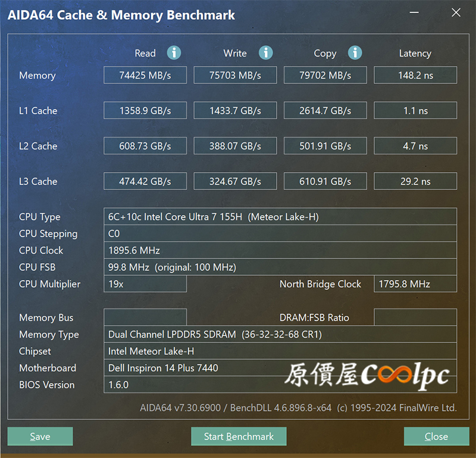Click North Bridge Clock field 1795.8 MHz

click(415, 284)
